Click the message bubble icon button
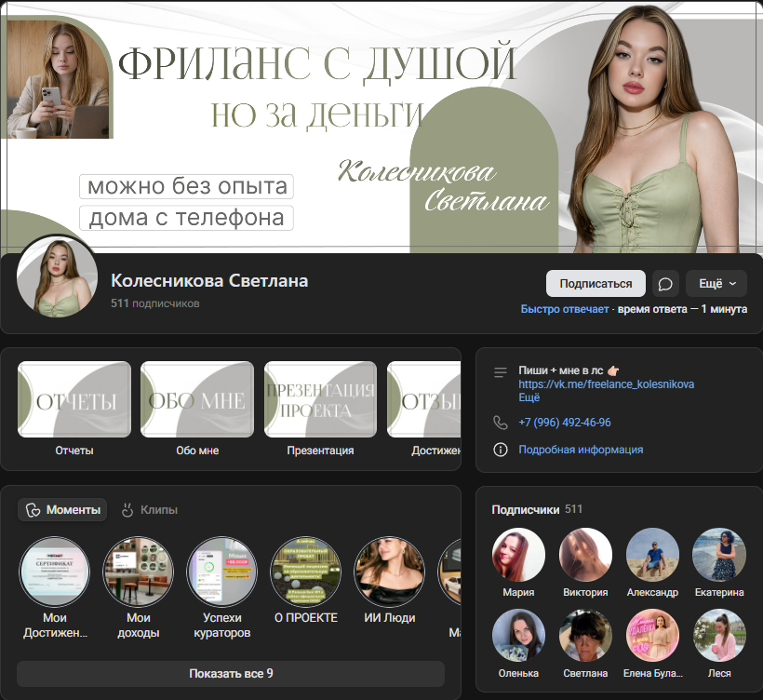Image resolution: width=763 pixels, height=700 pixels. point(665,283)
